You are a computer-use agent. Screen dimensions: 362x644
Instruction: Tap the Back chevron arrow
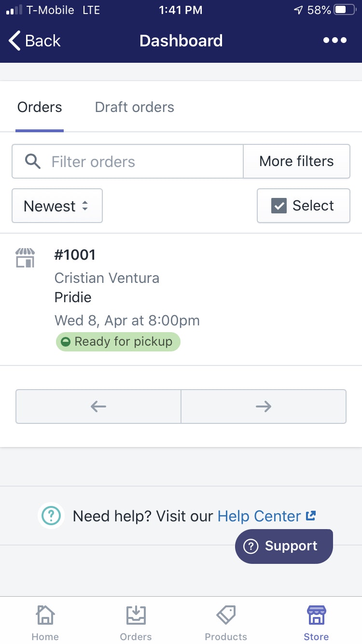15,41
